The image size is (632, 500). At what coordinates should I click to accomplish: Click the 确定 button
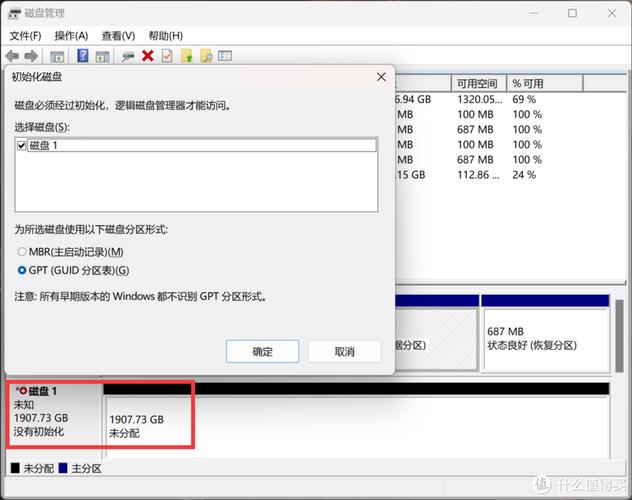(262, 351)
